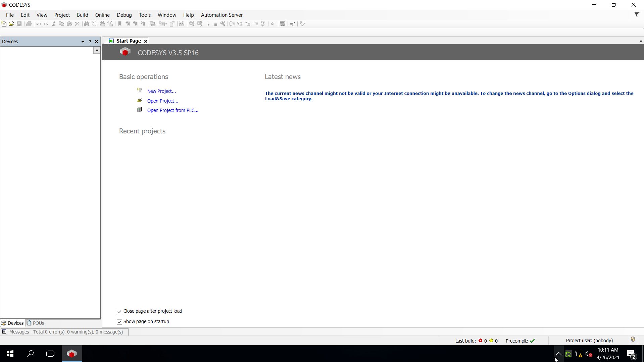
Task: Click the wrench tools icon in toolbar
Action: 223,24
